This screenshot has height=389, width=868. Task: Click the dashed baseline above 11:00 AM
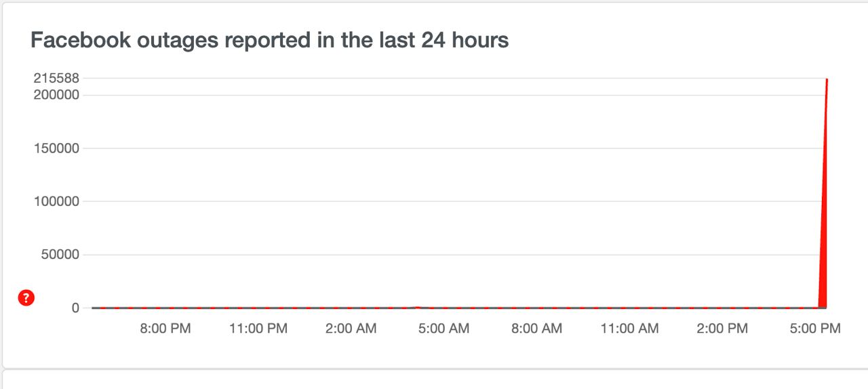(x=629, y=308)
